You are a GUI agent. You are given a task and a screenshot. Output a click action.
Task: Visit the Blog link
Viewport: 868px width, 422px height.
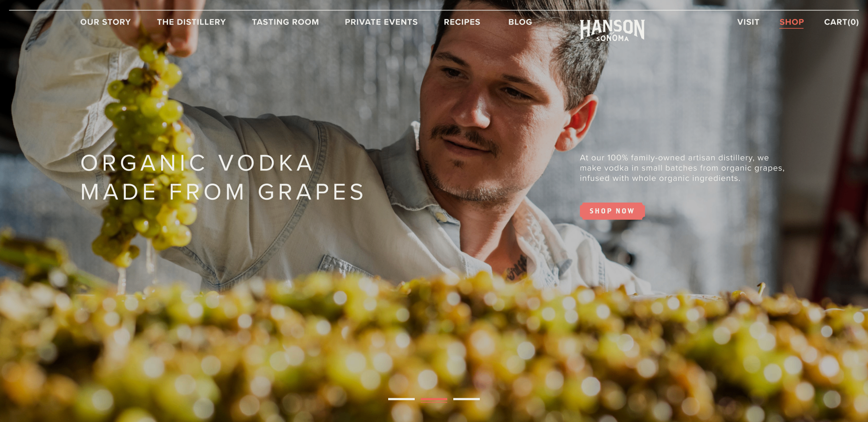coord(520,22)
